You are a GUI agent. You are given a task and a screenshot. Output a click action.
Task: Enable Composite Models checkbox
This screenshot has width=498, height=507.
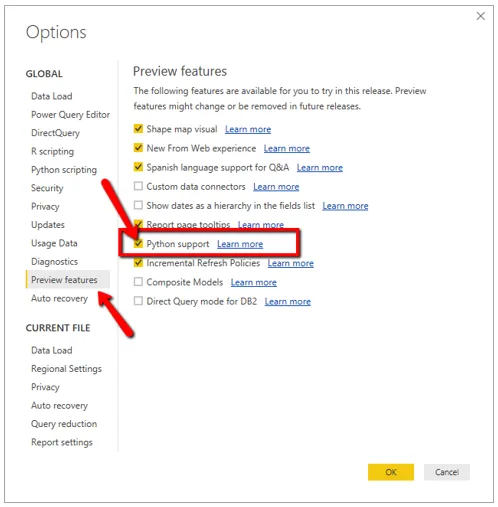tap(138, 282)
